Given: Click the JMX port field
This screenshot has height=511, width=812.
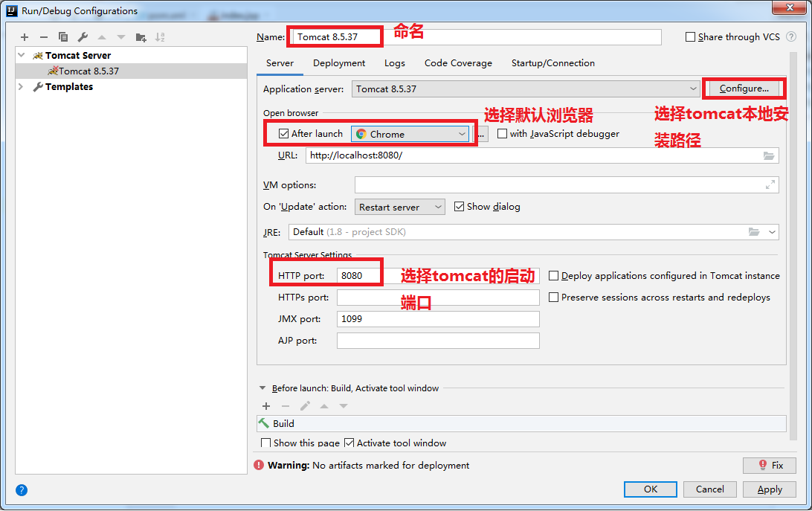Looking at the screenshot, I should [438, 319].
